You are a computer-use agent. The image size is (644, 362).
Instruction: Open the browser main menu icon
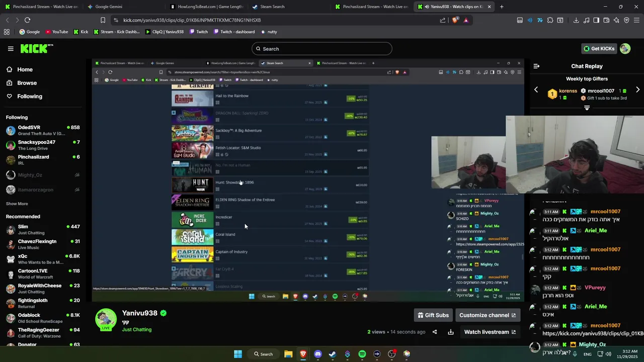click(637, 20)
